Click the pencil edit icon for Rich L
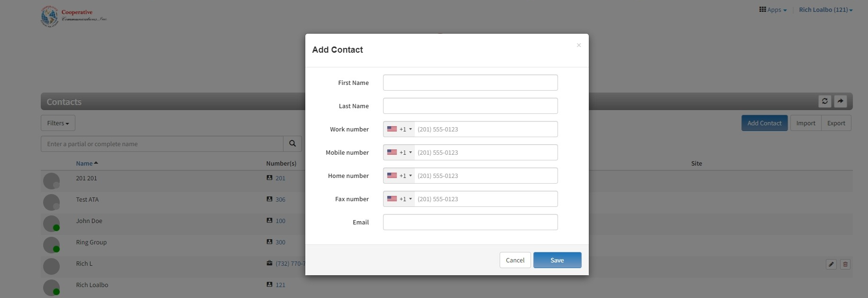Image resolution: width=868 pixels, height=298 pixels. coord(831,264)
